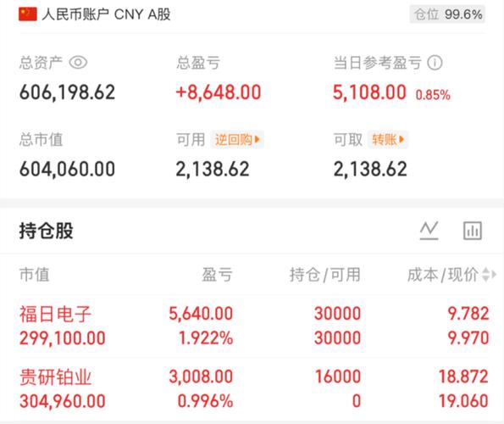
Task: Tap 贵研铂业 current price 19.060
Action: coord(463,401)
